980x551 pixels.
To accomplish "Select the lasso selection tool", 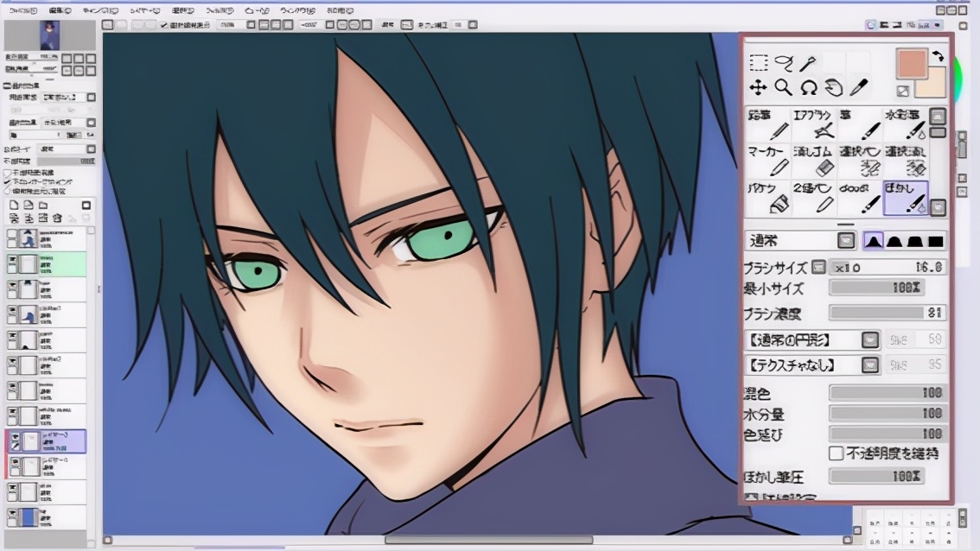I will pos(783,63).
